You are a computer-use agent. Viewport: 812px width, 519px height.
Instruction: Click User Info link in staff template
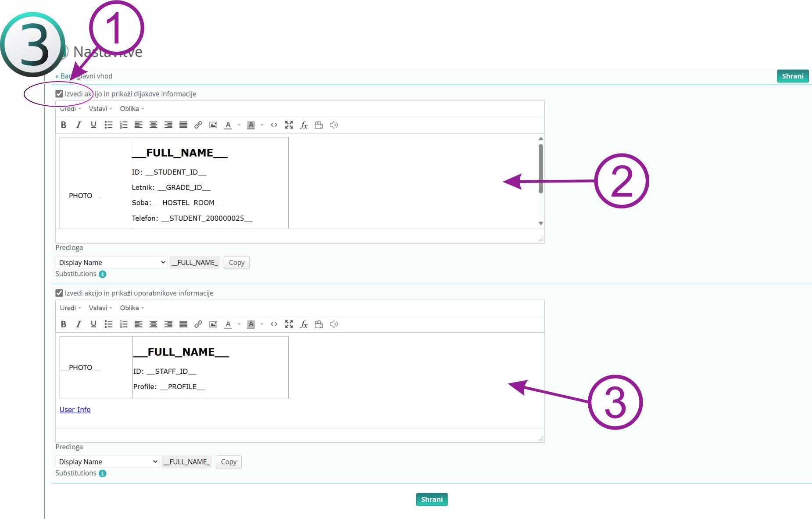click(75, 409)
